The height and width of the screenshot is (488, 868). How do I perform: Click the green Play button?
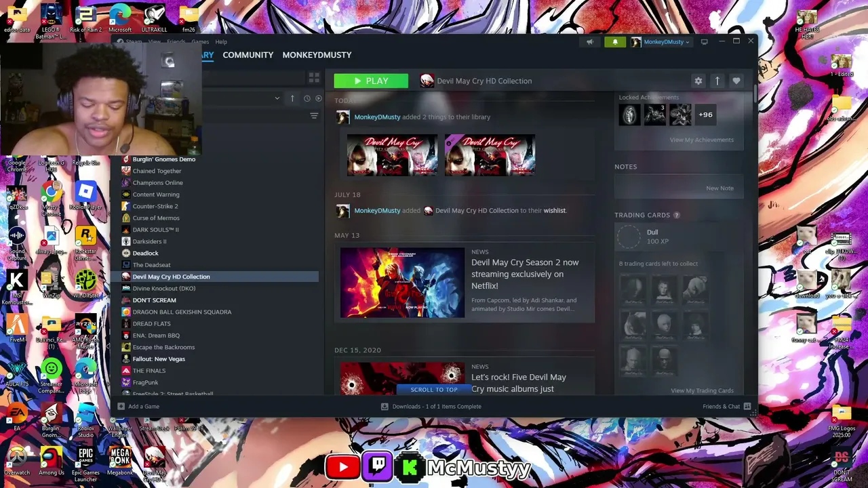click(371, 81)
